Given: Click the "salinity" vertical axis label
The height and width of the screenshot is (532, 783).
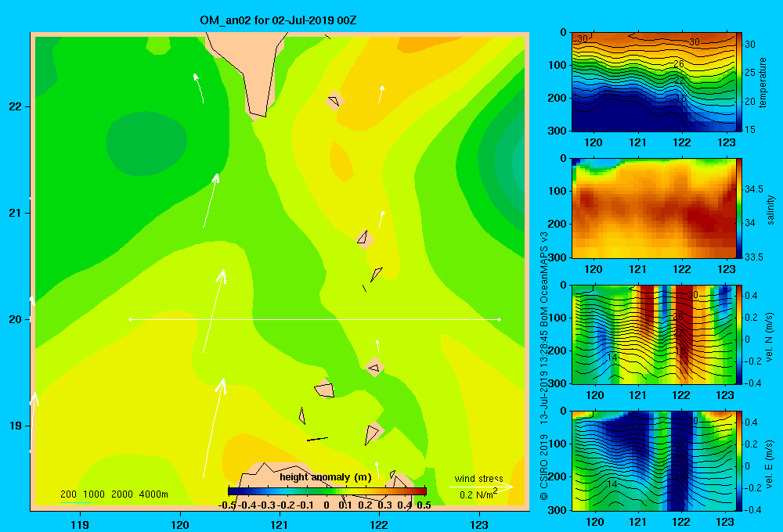Looking at the screenshot, I should [x=770, y=210].
